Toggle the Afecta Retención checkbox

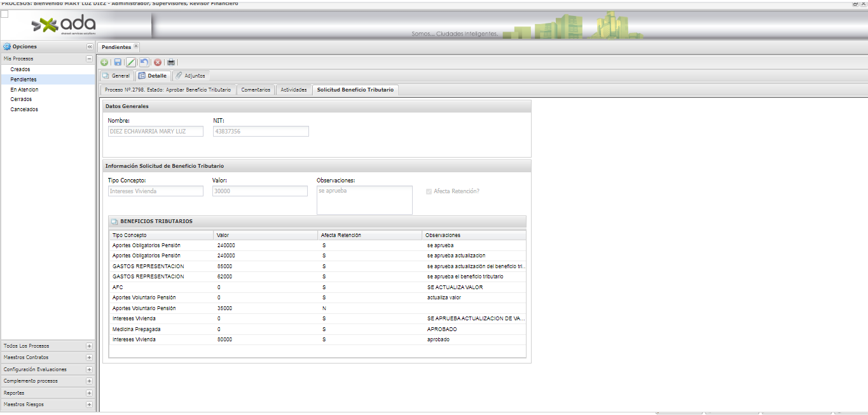pos(429,191)
